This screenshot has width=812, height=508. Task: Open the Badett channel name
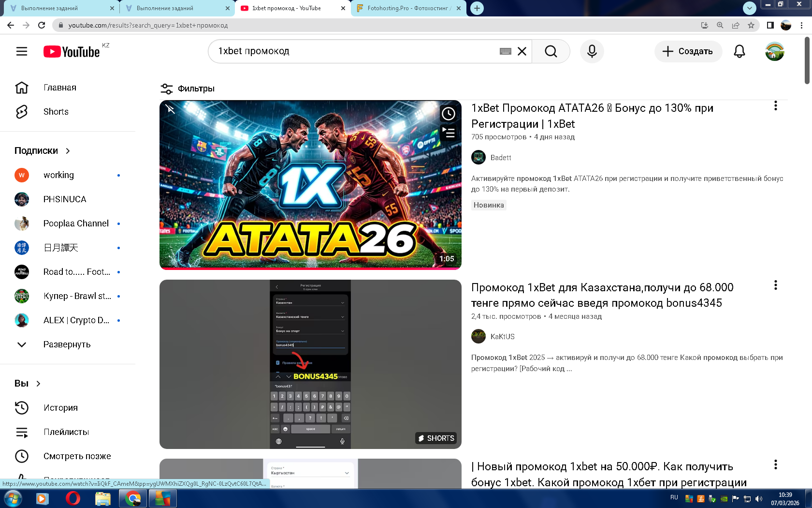501,158
